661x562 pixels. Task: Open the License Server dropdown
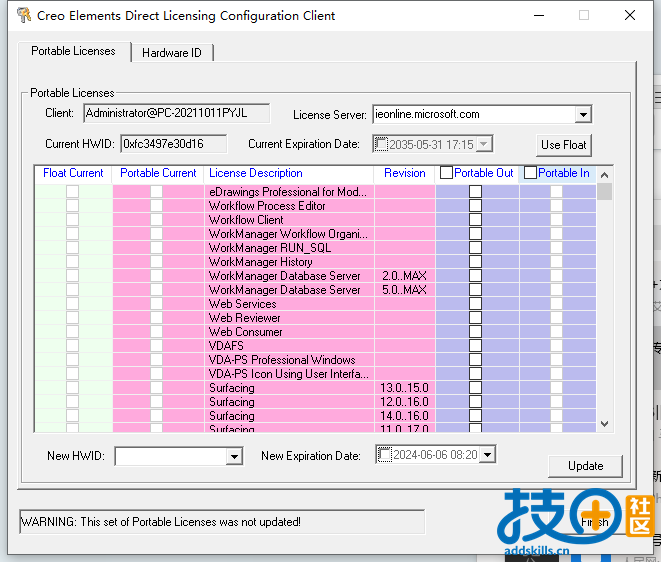click(583, 115)
